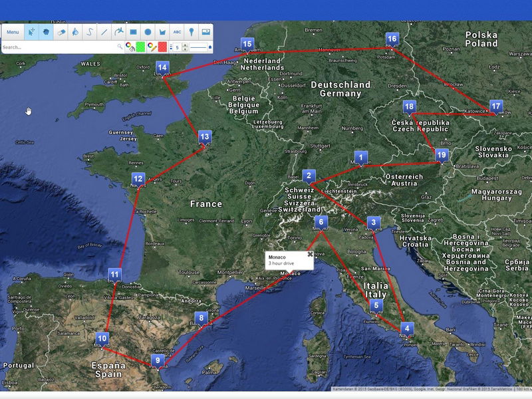
Task: Open the Menu button
Action: tap(13, 32)
